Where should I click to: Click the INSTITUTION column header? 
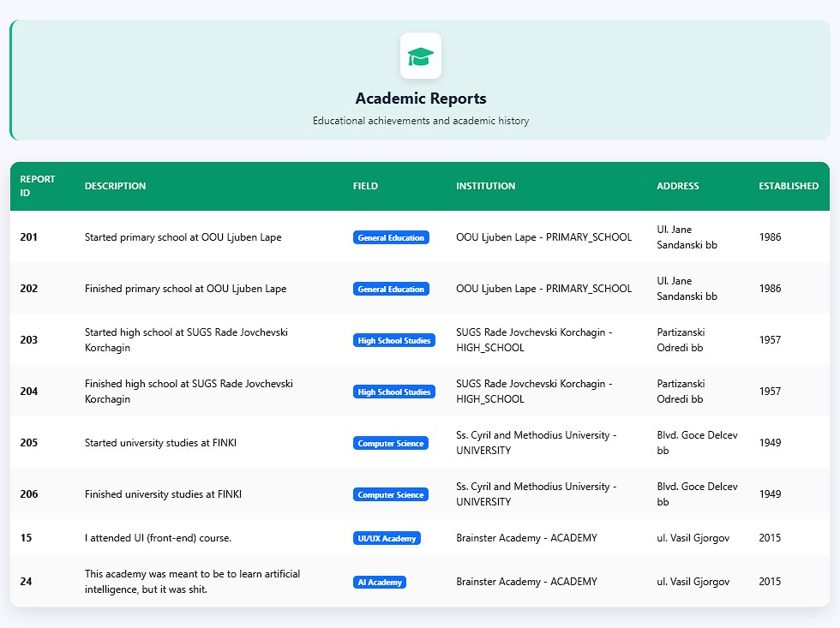(485, 186)
